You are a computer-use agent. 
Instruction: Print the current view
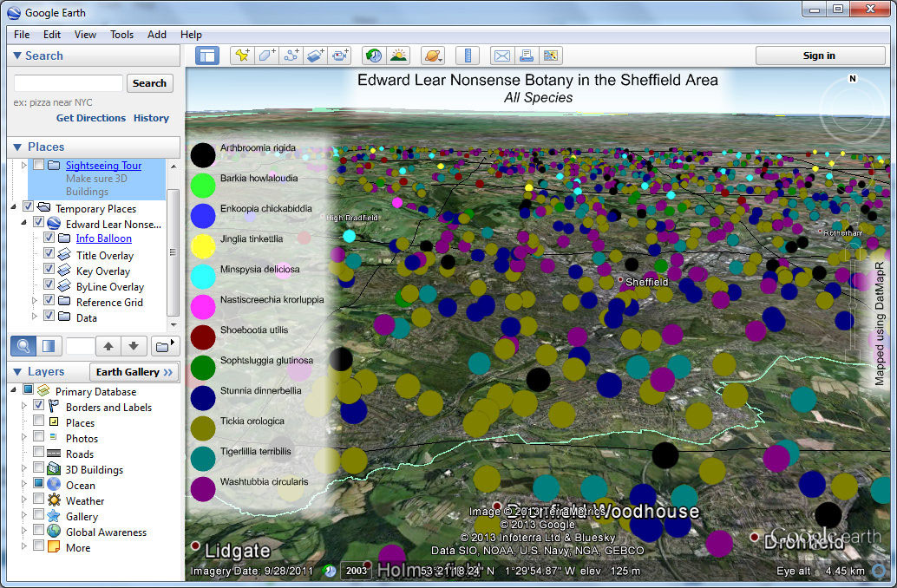coord(527,55)
